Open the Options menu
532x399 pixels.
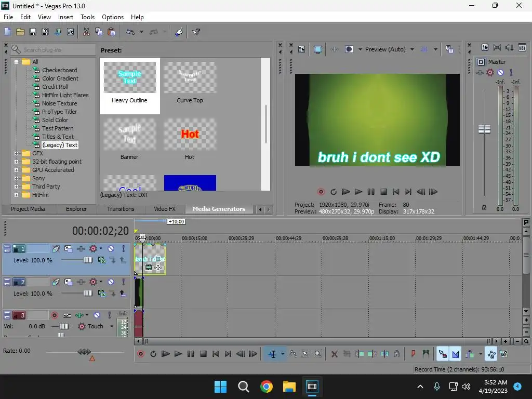[x=113, y=17]
